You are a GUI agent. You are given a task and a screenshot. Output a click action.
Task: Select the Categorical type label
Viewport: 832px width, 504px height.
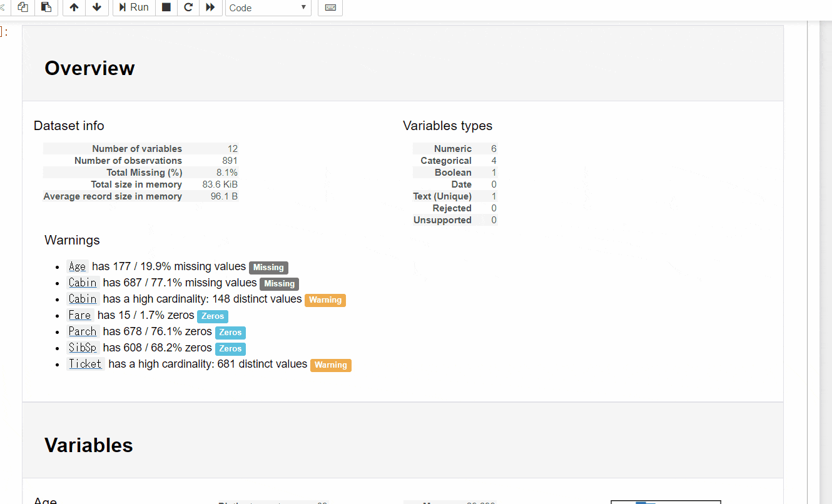pyautogui.click(x=446, y=161)
